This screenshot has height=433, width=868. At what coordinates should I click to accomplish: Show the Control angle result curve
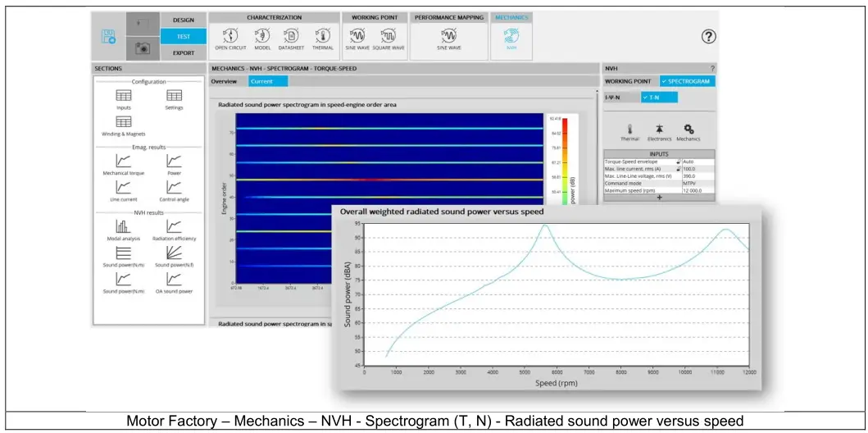[x=174, y=192]
